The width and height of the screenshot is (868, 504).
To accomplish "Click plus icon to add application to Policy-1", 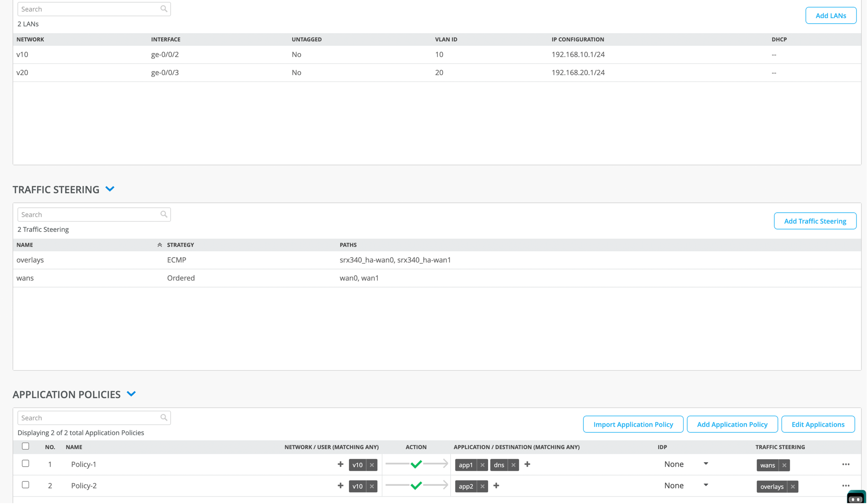I will click(x=527, y=464).
